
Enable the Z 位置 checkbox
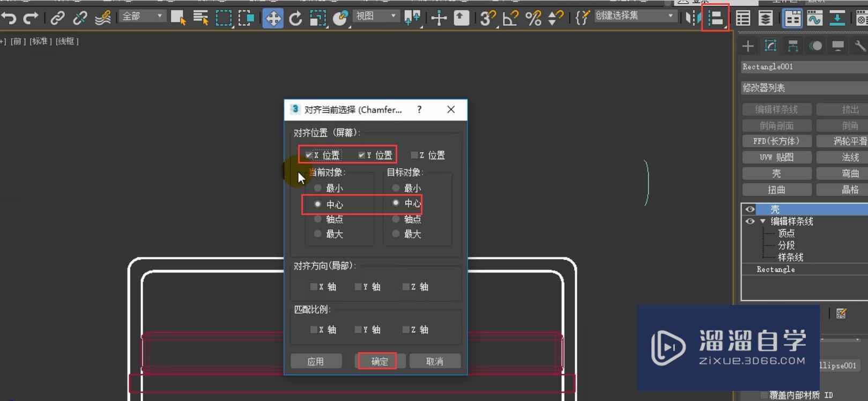click(414, 155)
